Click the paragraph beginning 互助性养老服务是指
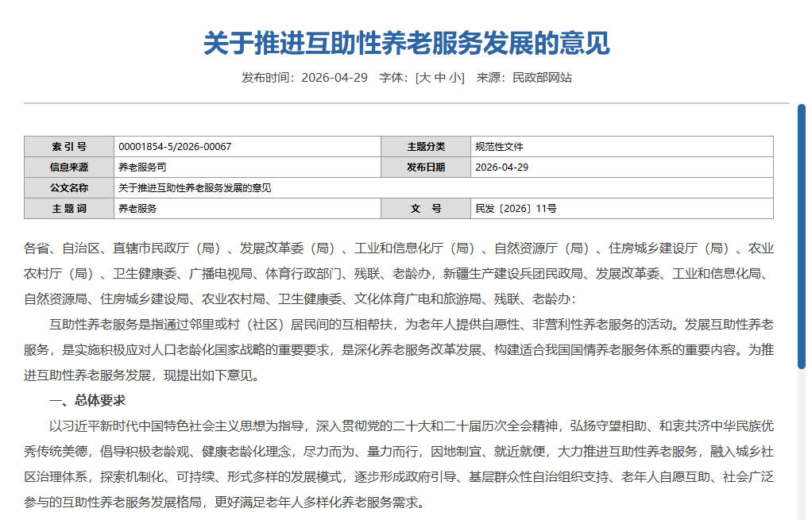 pos(397,349)
